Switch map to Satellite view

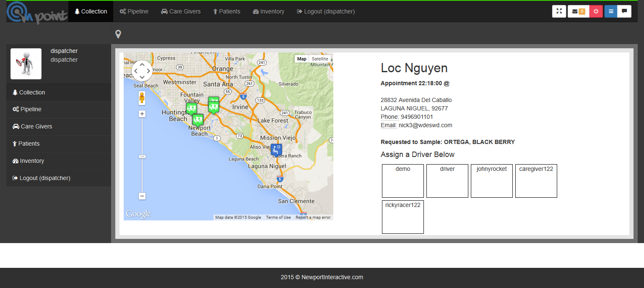(319, 59)
